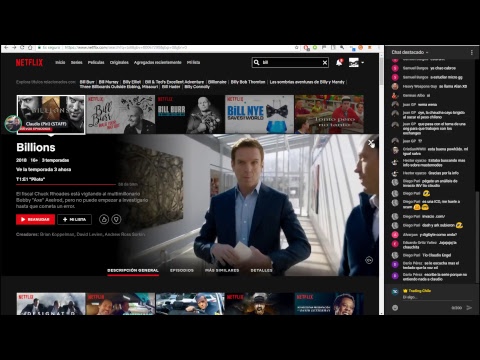The height and width of the screenshot is (360, 480).
Task: Click Bill & Ted's Excellent Adventure link
Action: click(x=174, y=82)
